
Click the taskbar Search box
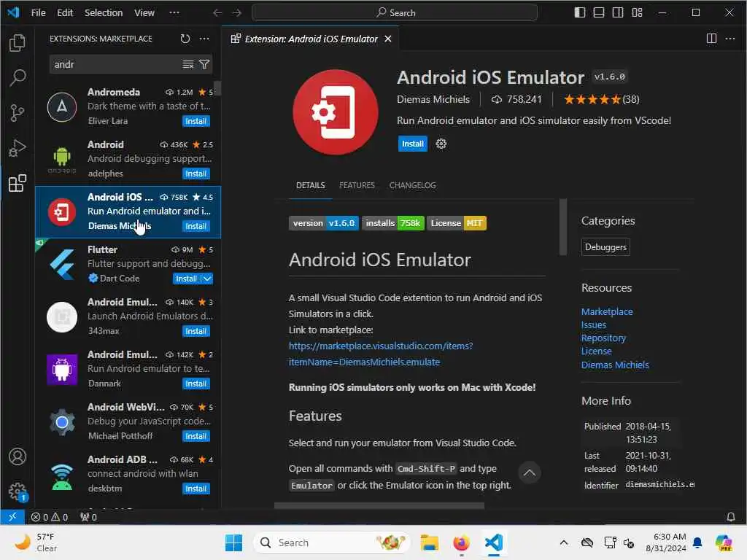(332, 542)
